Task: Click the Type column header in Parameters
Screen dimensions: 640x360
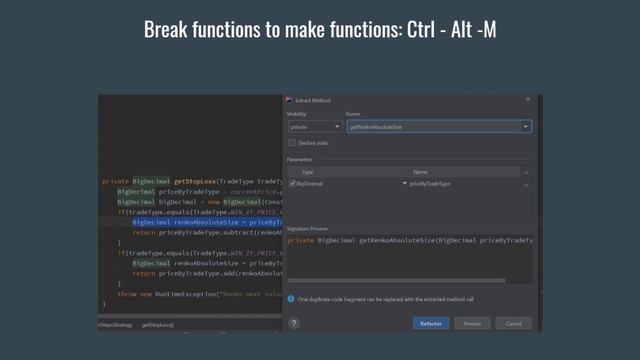Action: point(307,172)
